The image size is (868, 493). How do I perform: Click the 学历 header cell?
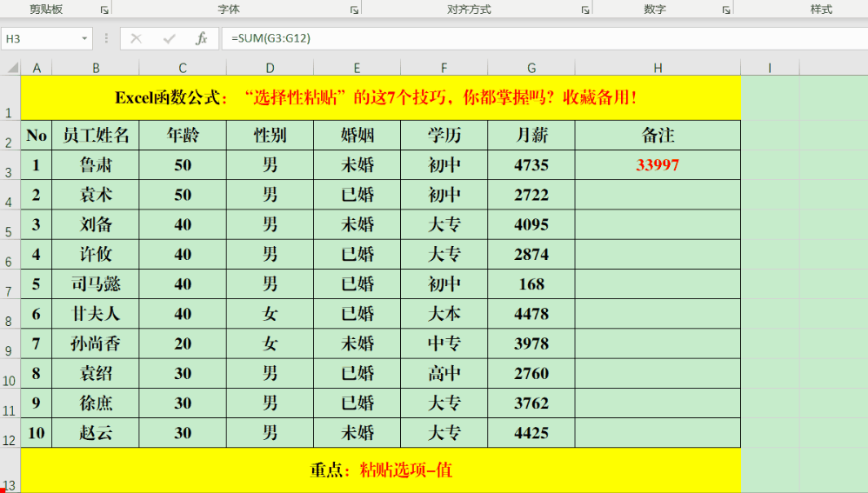pyautogui.click(x=444, y=136)
